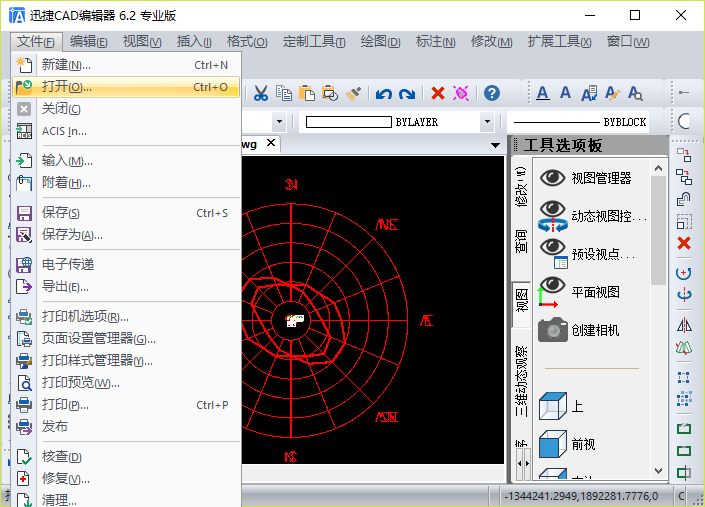The height and width of the screenshot is (507, 705).
Task: Open the Draw (绘图) menu
Action: coord(380,42)
